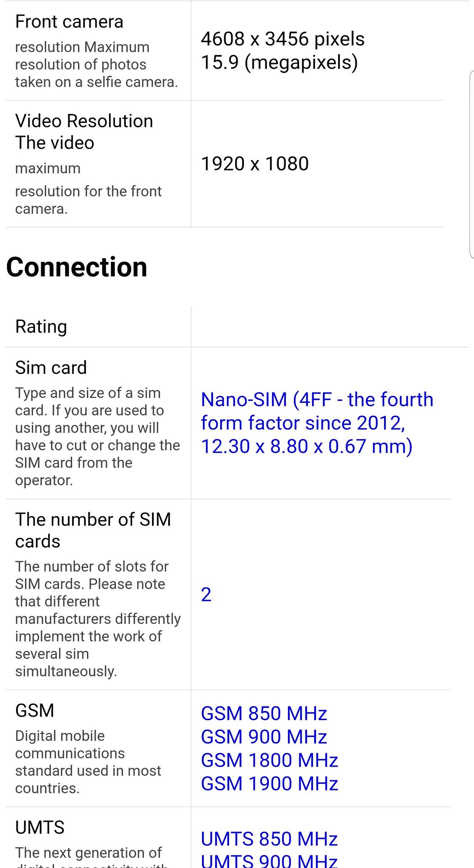474x868 pixels.
Task: Click the GSM row title
Action: [x=35, y=711]
